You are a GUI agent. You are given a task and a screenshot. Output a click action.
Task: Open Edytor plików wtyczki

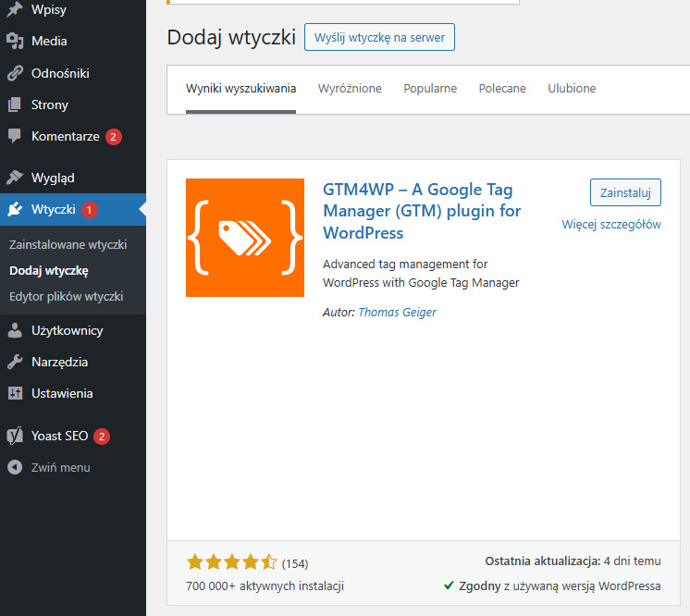tap(66, 297)
